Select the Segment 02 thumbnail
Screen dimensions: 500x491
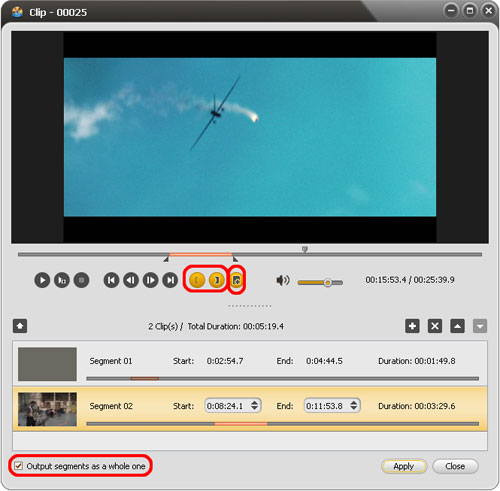[47, 409]
